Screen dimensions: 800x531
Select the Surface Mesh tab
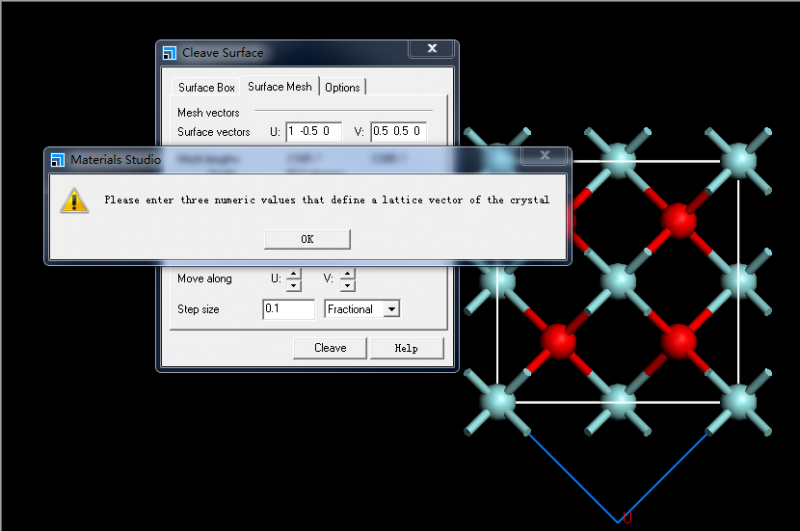[x=280, y=86]
